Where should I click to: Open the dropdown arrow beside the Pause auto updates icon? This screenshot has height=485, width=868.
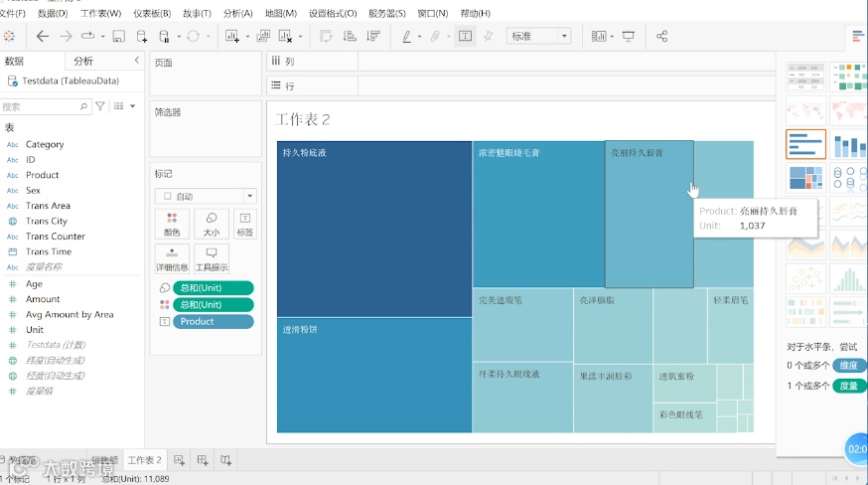coord(179,37)
